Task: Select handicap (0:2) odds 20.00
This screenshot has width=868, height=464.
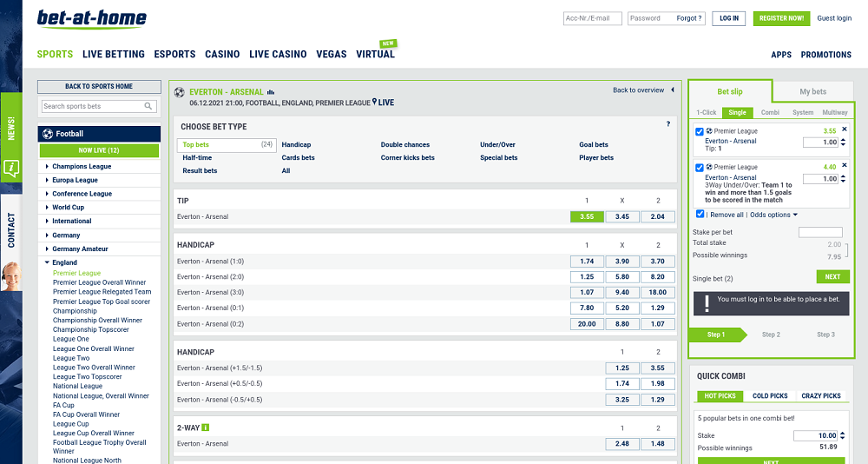Action: (x=587, y=324)
